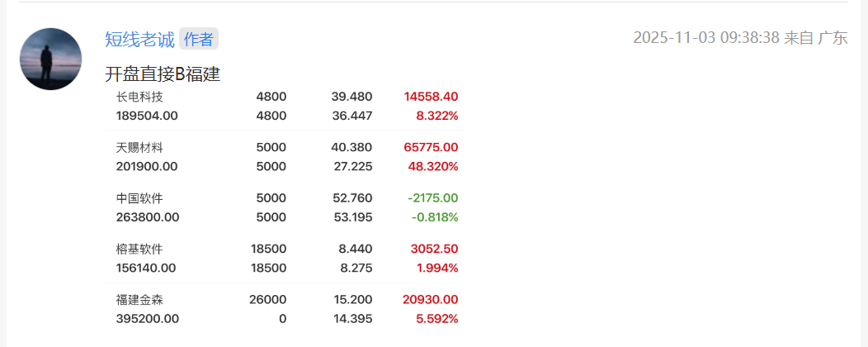
Task: Click the 26000 share quantity
Action: point(268,300)
